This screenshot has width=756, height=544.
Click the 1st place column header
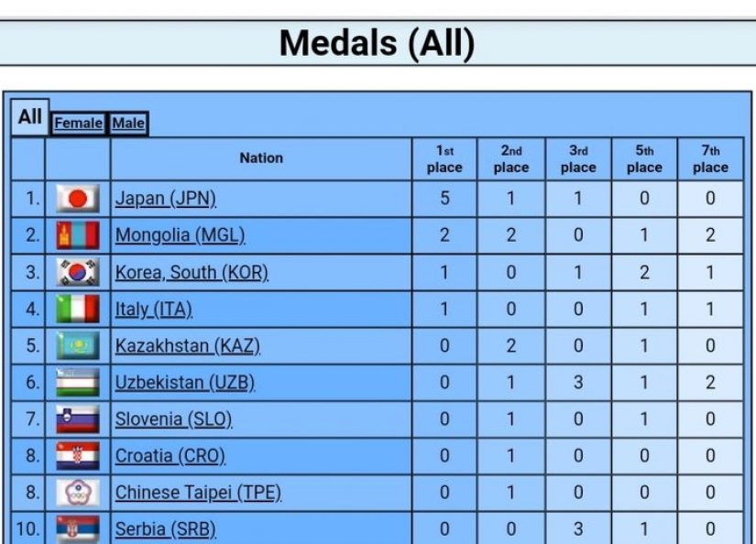tap(444, 159)
